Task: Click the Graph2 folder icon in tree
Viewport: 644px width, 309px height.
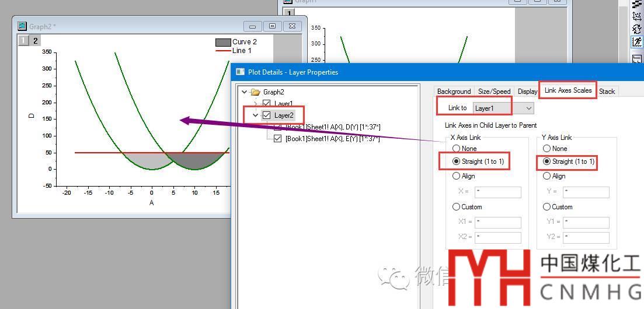Action: point(256,92)
